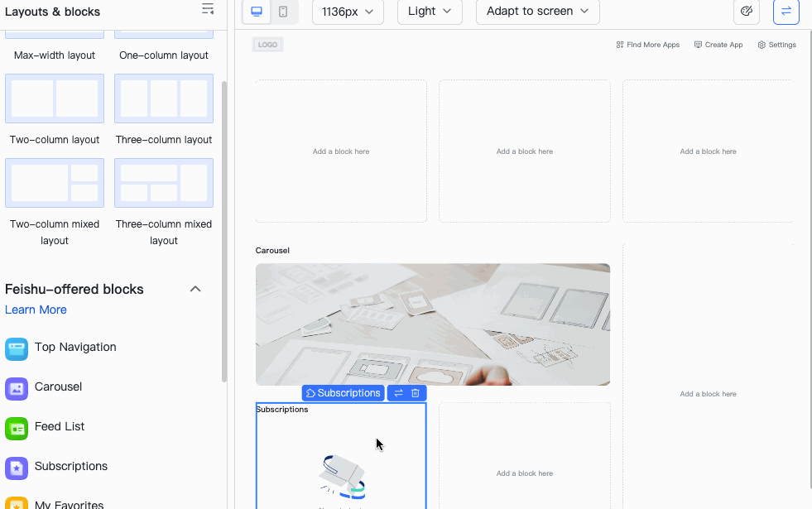Open Find More Apps link

648,45
